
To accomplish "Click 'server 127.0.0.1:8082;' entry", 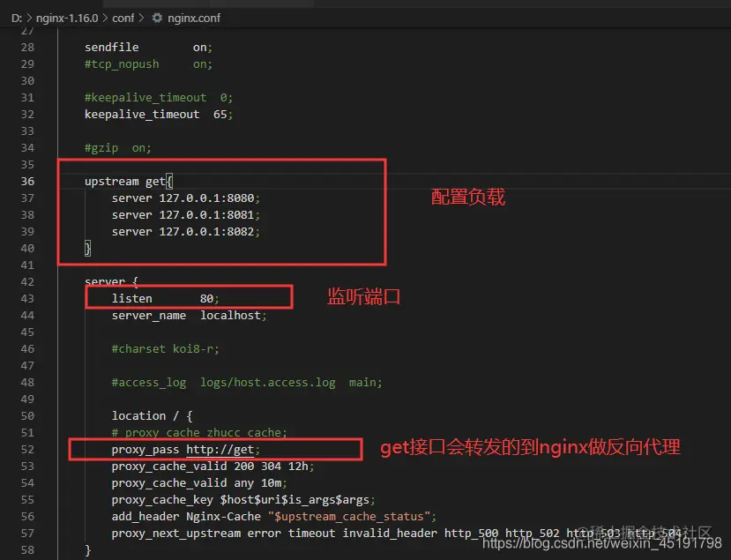I will pyautogui.click(x=185, y=232).
